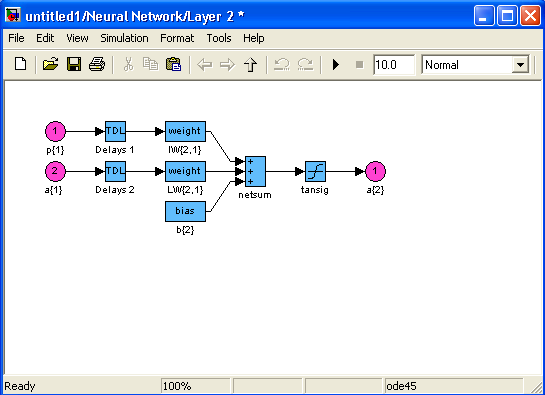Viewport: 545px width, 395px height.
Task: Create a new model with the New icon
Action: tap(20, 65)
